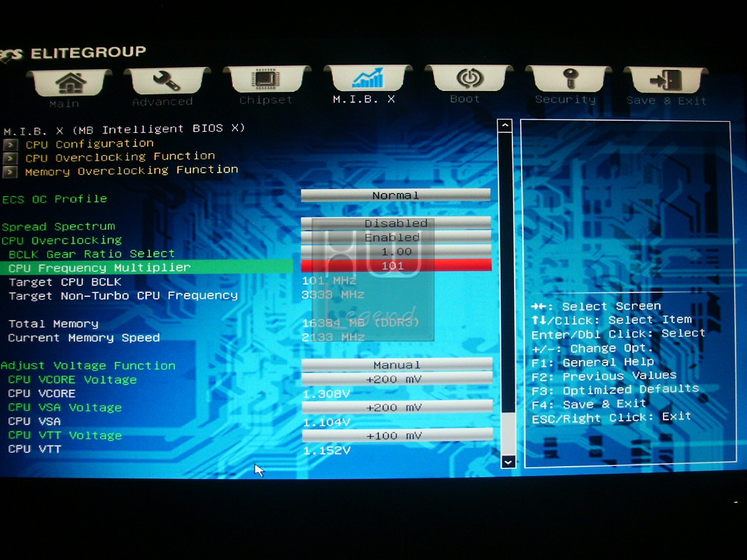The width and height of the screenshot is (747, 560).
Task: Click F1: General Help text
Action: click(592, 362)
